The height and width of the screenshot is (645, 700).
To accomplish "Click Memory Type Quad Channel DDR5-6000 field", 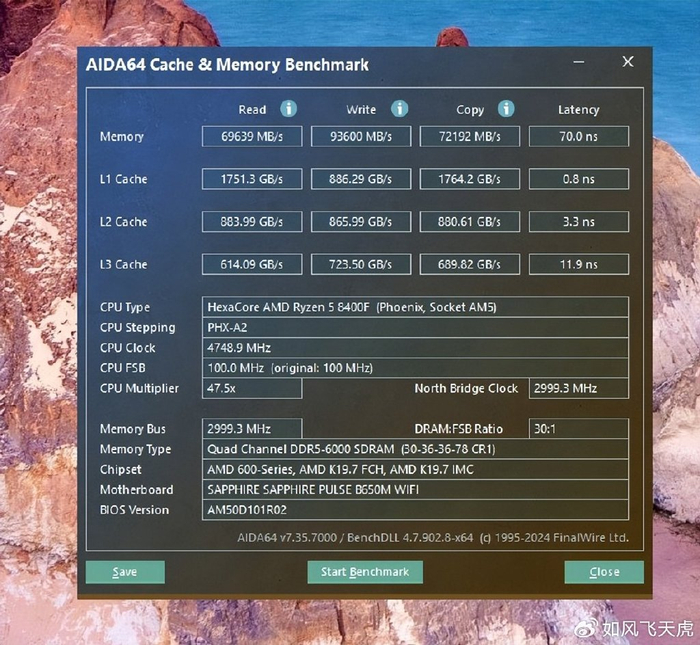I will [415, 449].
